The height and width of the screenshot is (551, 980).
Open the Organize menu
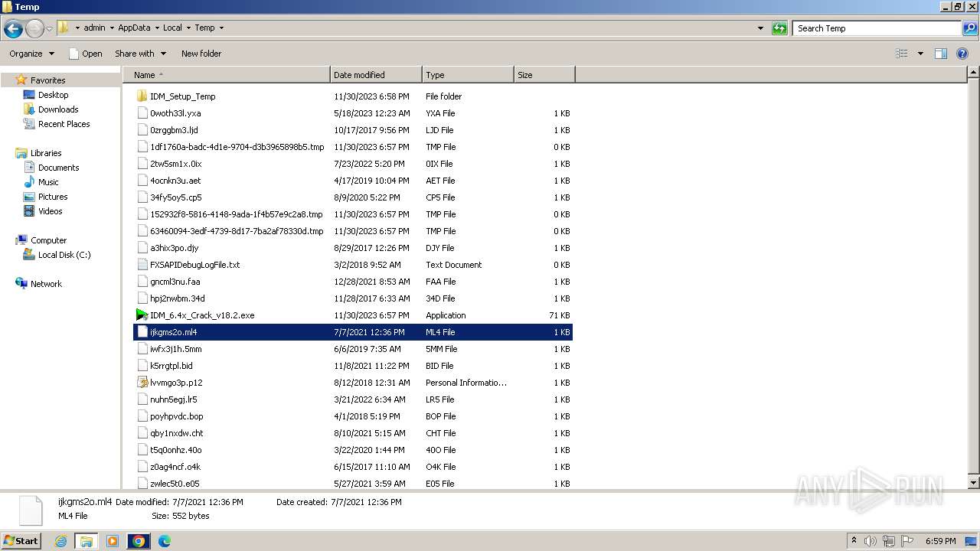click(x=31, y=54)
